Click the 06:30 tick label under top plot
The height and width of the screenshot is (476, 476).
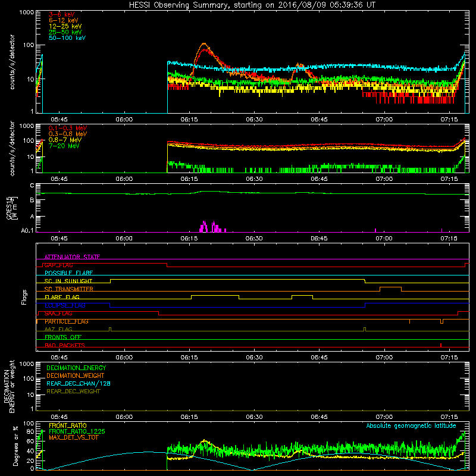tap(254, 120)
